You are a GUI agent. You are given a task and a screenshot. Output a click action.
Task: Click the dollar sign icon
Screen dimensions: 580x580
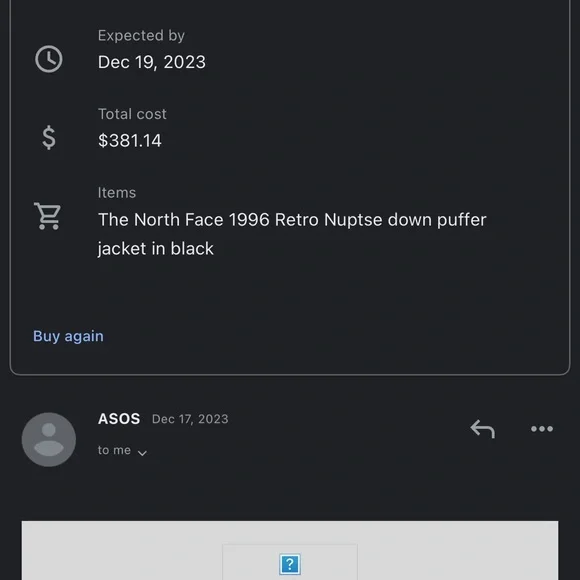49,138
